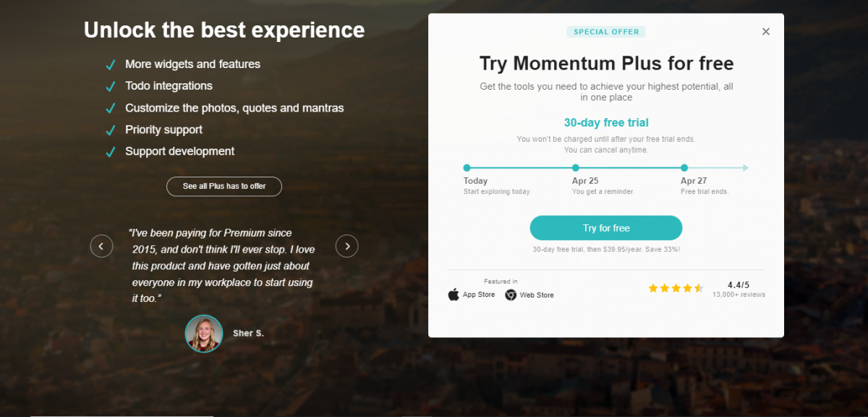Click the Apr 25 reminder marker on the timeline
This screenshot has height=417, width=868.
pyautogui.click(x=576, y=167)
